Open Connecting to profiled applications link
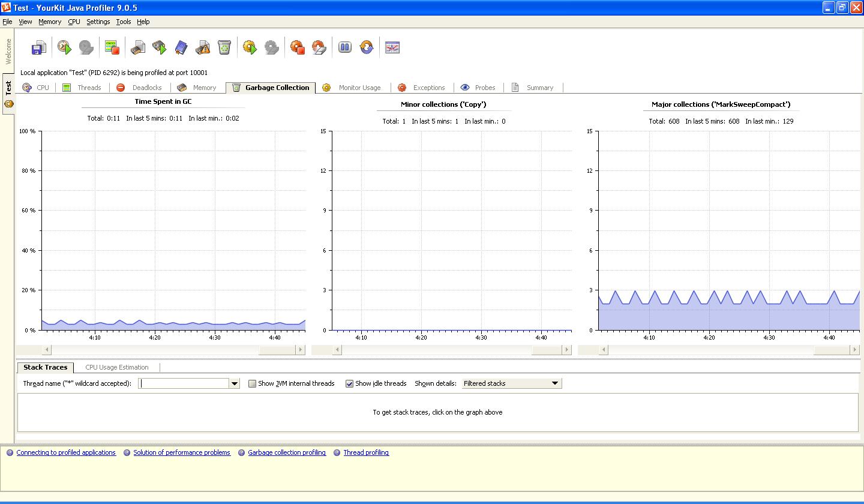 point(66,453)
